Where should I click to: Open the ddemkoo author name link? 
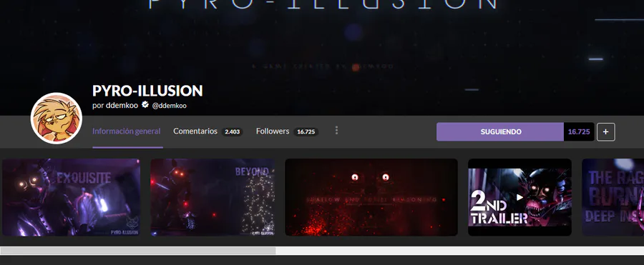pos(122,105)
